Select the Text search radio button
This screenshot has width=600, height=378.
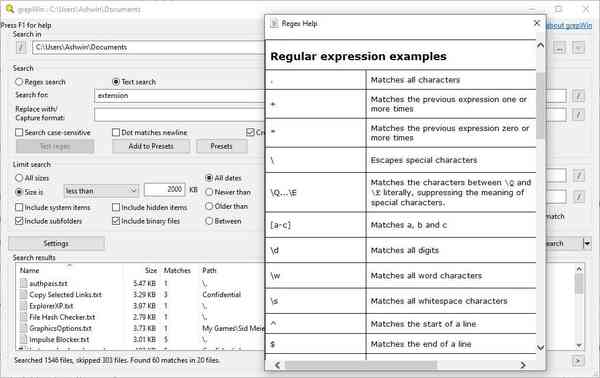(116, 82)
